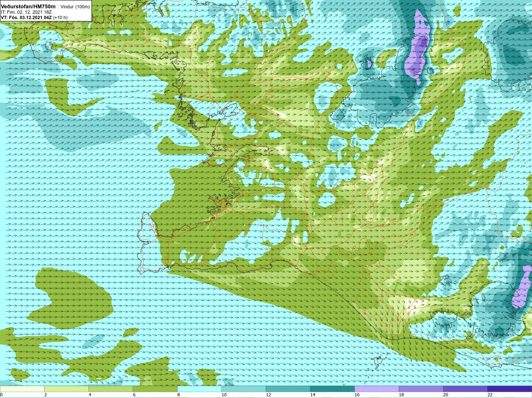This screenshot has width=532, height=398.
Task: Click the legend scale value 14
Action: [x=313, y=395]
